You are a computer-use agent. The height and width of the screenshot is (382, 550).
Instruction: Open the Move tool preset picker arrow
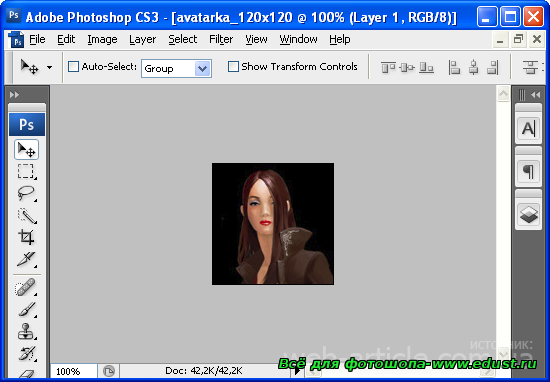point(49,67)
